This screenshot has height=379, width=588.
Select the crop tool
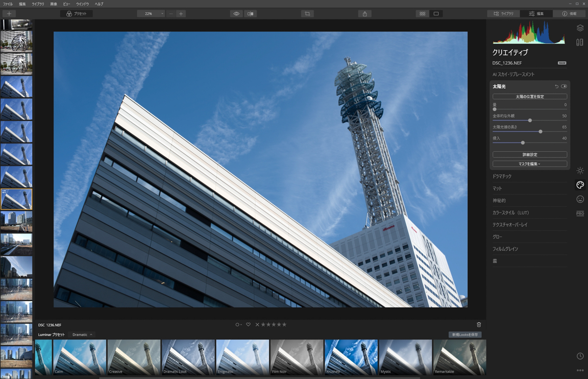(307, 14)
